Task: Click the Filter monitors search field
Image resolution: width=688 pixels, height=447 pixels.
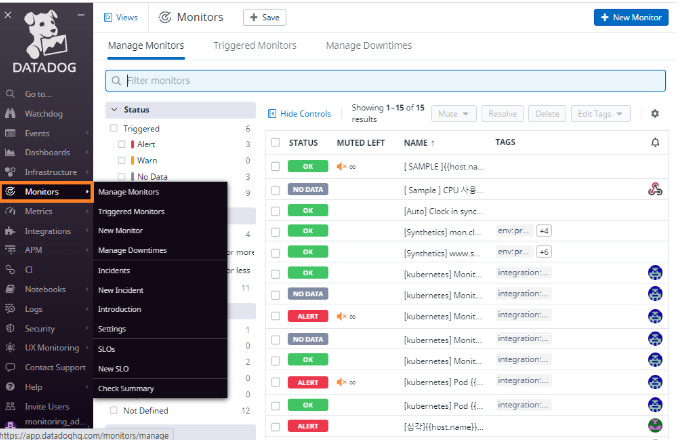Action: click(x=385, y=81)
